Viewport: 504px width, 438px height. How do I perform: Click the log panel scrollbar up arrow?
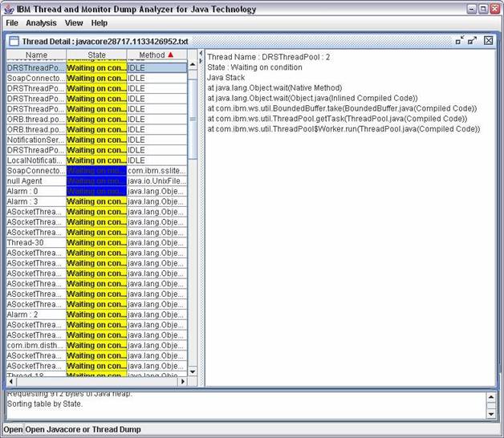491,398
